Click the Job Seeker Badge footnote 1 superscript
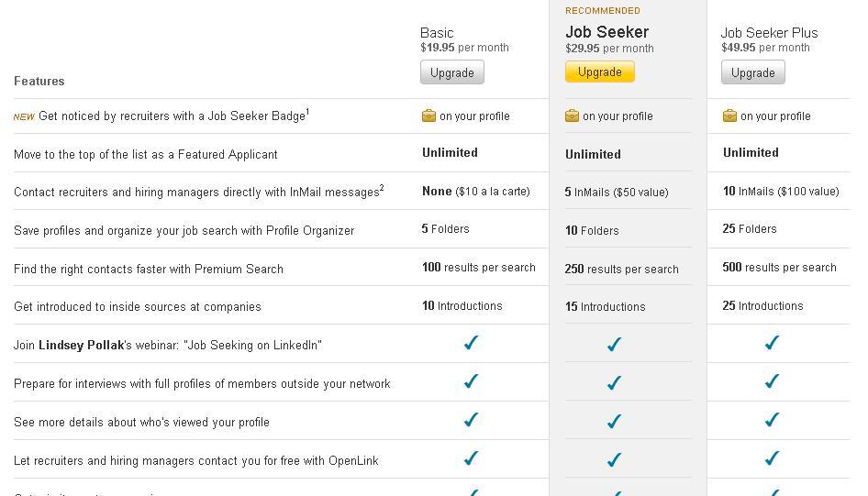Screen dimensions: 868x496 pos(307,112)
